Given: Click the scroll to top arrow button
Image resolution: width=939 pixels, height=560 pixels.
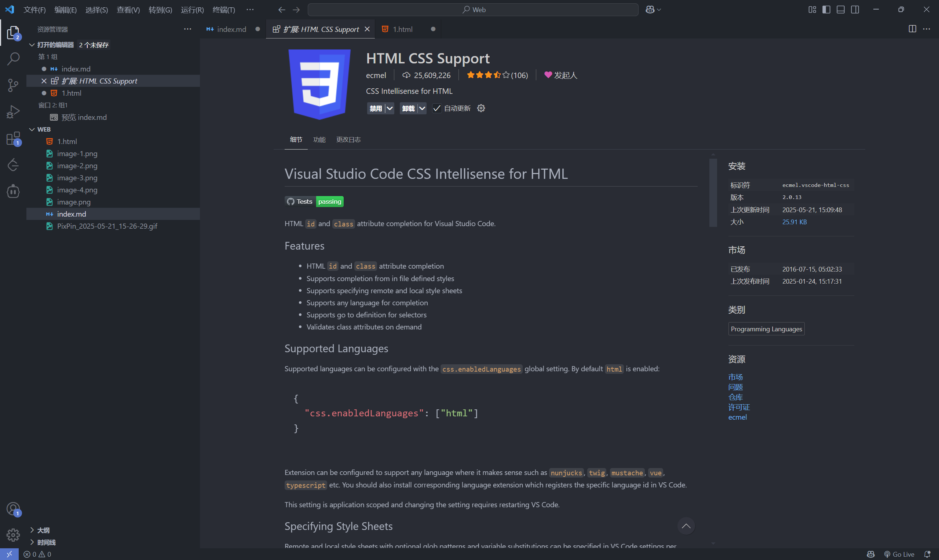Looking at the screenshot, I should (x=686, y=526).
